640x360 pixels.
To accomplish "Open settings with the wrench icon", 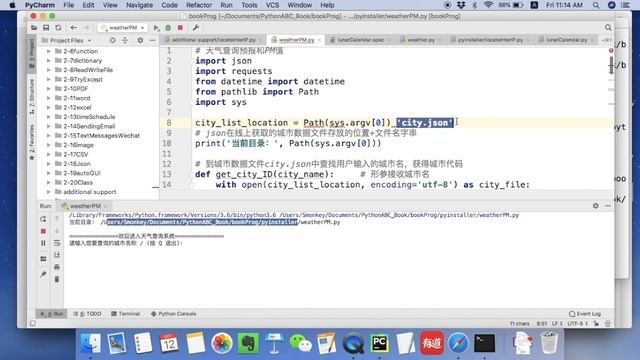I will pos(196,28).
